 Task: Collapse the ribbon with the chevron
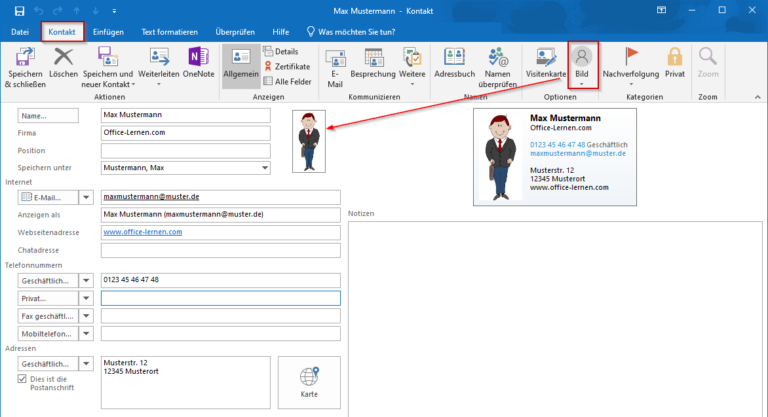pyautogui.click(x=758, y=97)
